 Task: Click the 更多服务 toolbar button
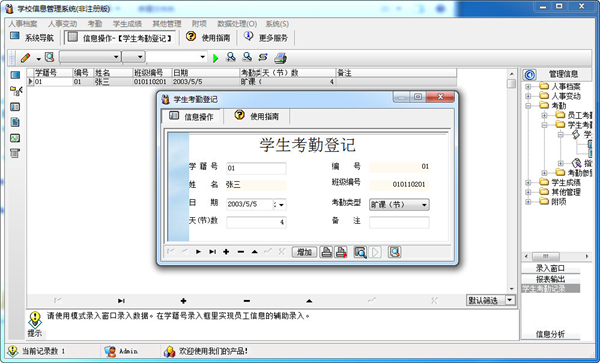click(x=266, y=37)
